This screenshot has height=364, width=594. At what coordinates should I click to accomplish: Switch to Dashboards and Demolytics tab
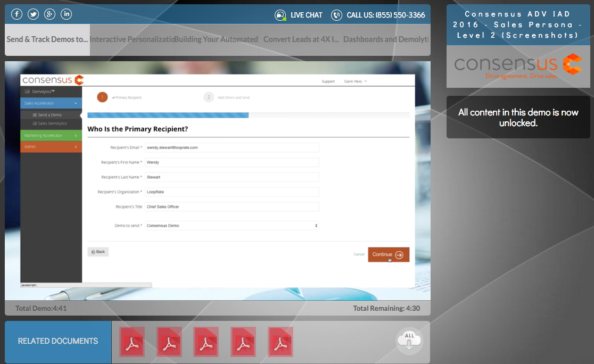pos(386,40)
